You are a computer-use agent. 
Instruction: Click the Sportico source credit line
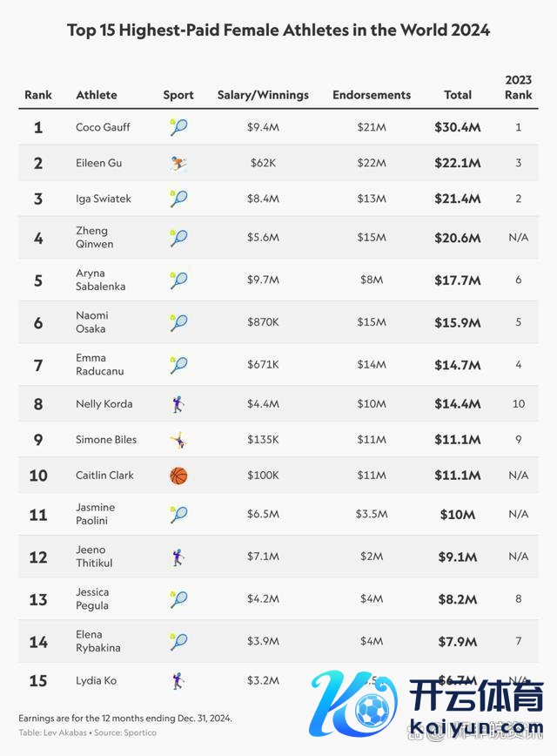click(x=87, y=732)
